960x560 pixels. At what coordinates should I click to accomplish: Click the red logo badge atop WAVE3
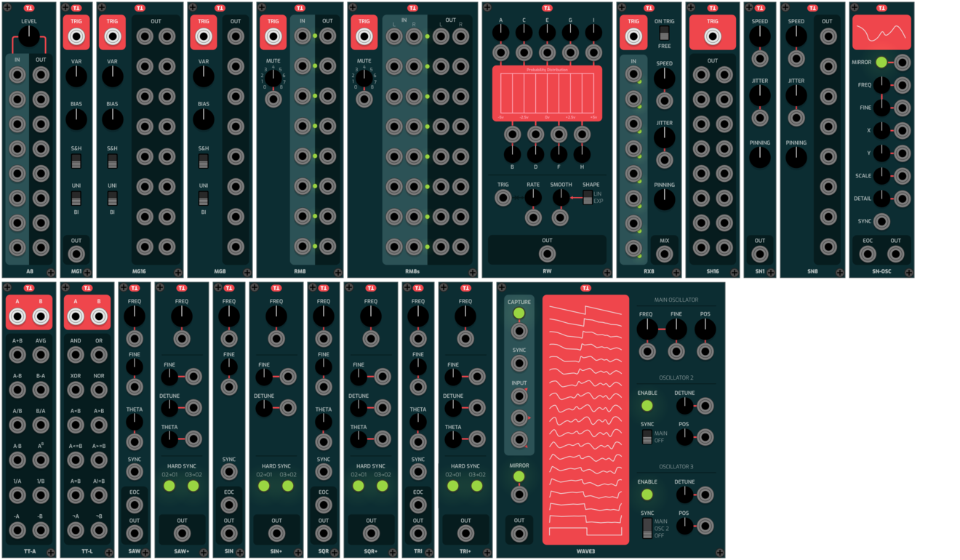click(585, 288)
